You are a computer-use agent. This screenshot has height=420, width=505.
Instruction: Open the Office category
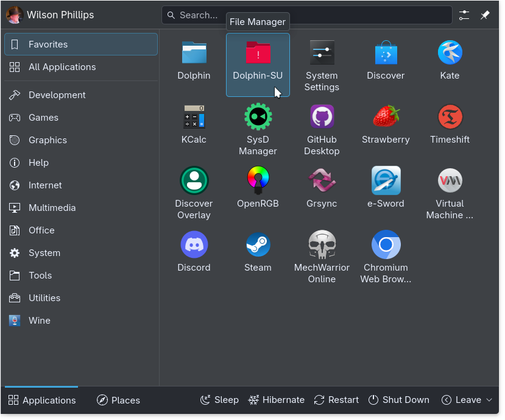coord(81,230)
